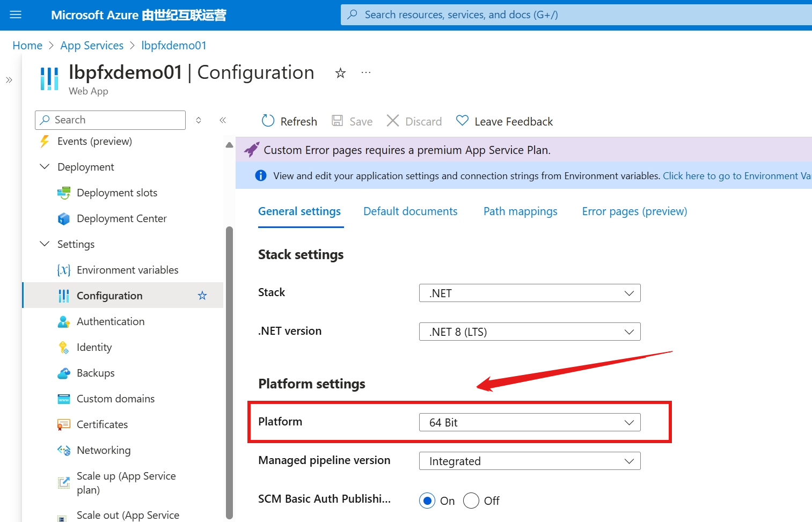The width and height of the screenshot is (812, 522).
Task: Click the top resource search box
Action: pos(574,15)
